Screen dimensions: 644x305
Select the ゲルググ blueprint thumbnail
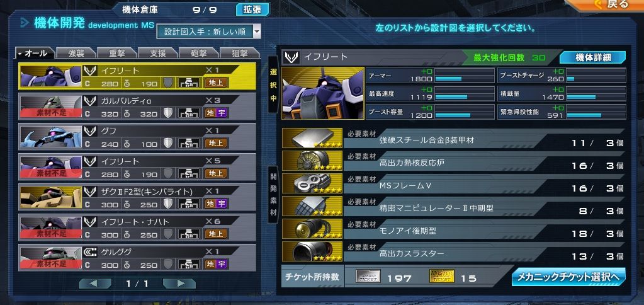[x=50, y=258]
